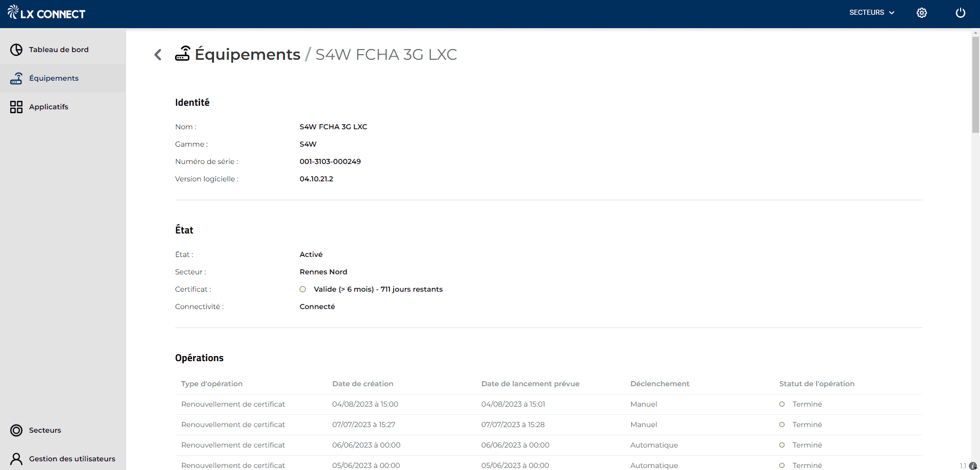The image size is (980, 470).
Task: Open the settings gear icon
Action: pyautogui.click(x=921, y=13)
